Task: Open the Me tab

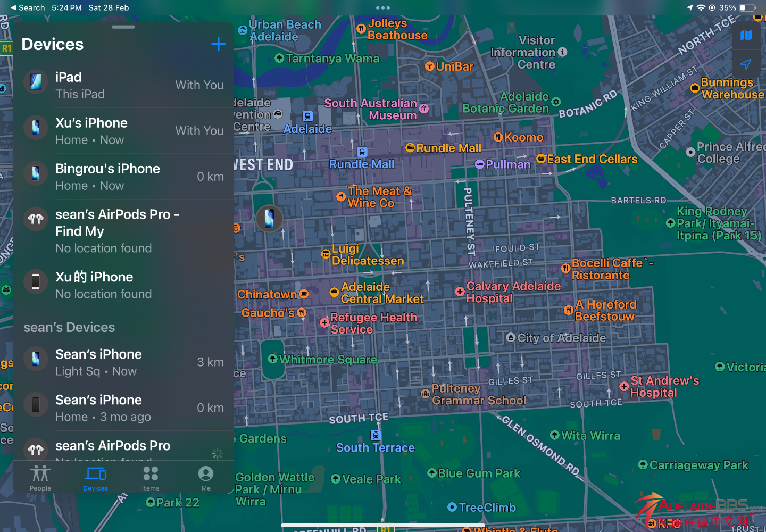Action: (x=206, y=478)
